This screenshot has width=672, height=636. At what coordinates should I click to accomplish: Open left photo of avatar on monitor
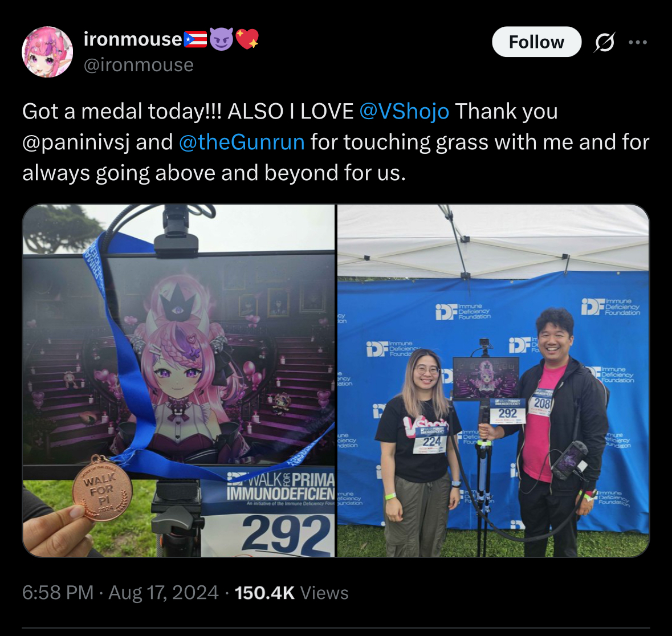[179, 381]
